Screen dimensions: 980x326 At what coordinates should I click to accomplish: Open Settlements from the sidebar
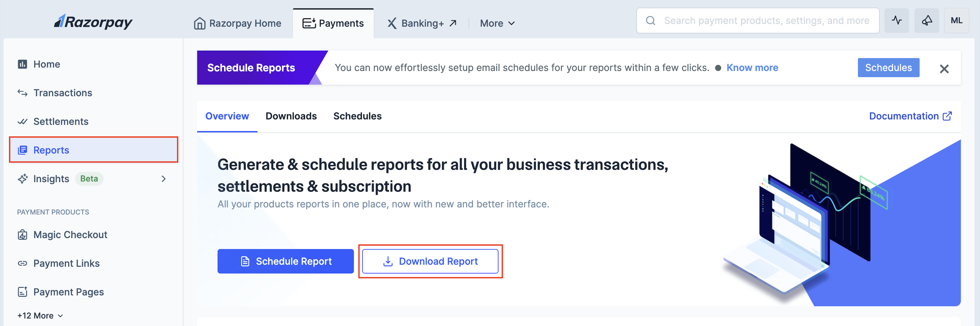pyautogui.click(x=61, y=121)
